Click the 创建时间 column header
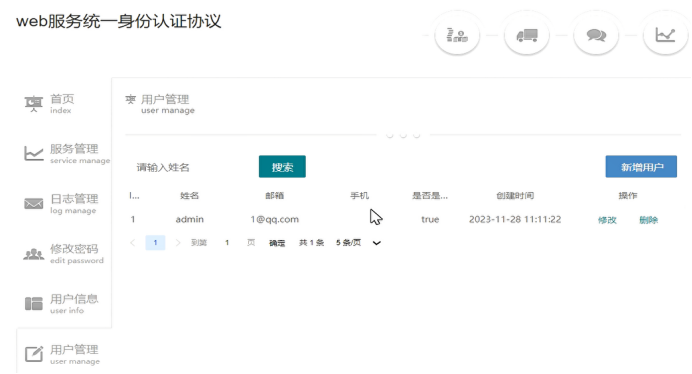The image size is (692, 374). pos(515,196)
